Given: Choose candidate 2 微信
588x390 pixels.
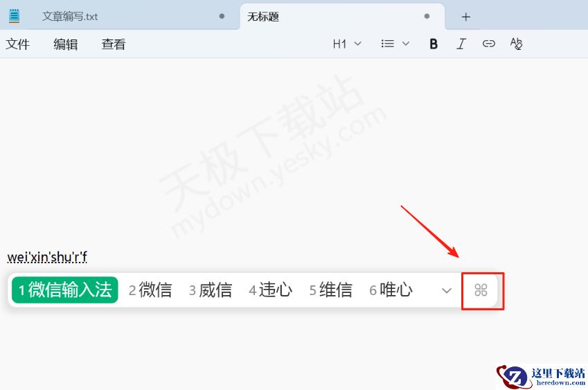Looking at the screenshot, I should pyautogui.click(x=150, y=290).
